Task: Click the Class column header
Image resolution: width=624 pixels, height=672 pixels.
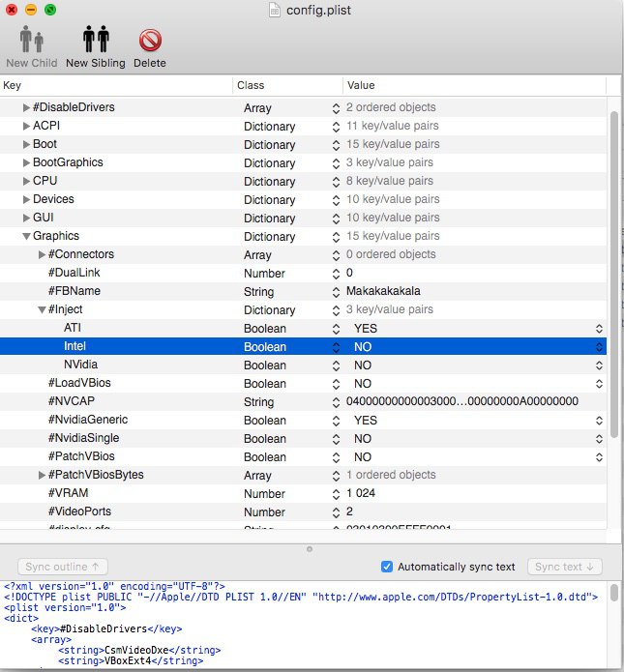Action: [x=287, y=85]
